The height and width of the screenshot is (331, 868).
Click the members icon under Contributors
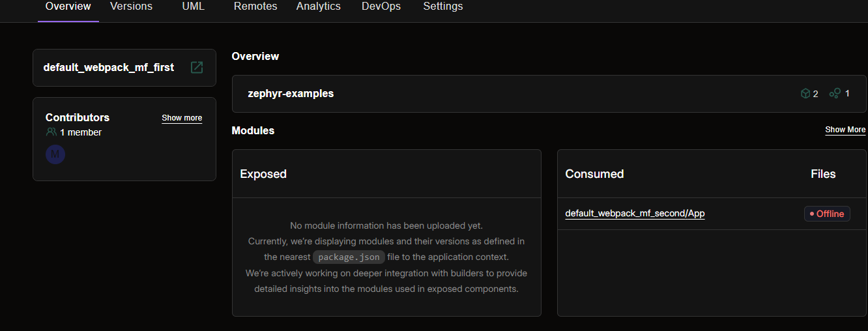click(x=51, y=132)
